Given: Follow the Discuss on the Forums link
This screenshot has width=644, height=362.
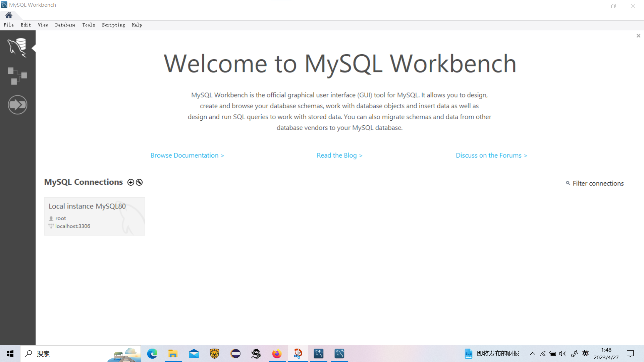Looking at the screenshot, I should tap(491, 156).
